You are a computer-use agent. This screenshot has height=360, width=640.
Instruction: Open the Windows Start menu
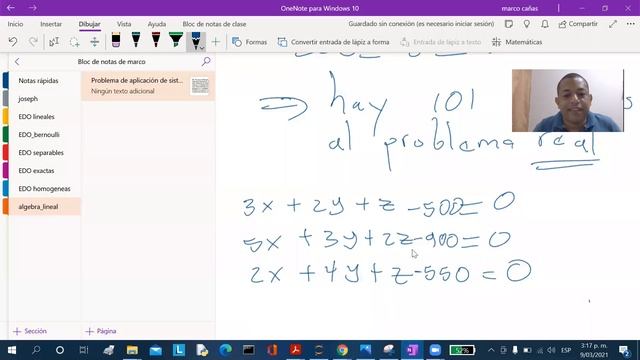tap(12, 350)
